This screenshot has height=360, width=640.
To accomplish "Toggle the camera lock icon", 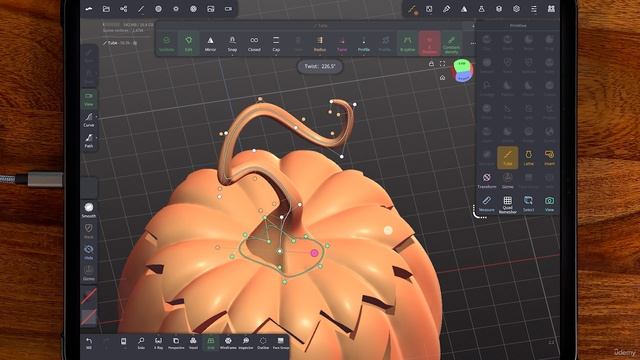I will point(431,64).
